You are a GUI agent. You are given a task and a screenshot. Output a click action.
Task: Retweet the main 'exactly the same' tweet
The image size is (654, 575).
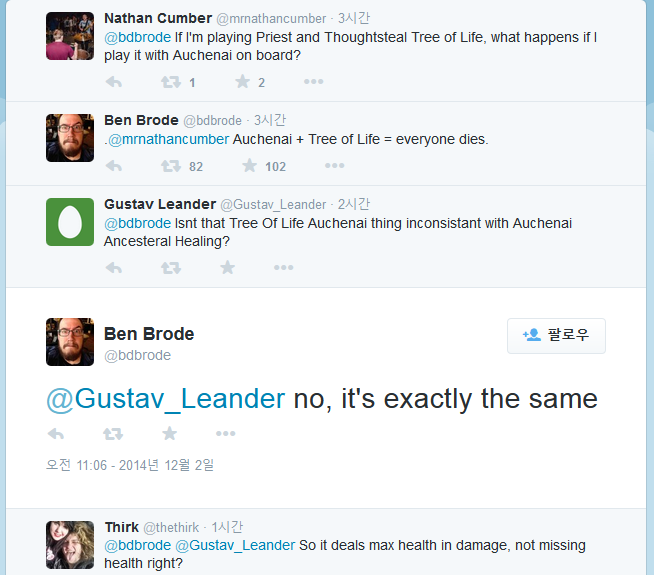coord(113,434)
